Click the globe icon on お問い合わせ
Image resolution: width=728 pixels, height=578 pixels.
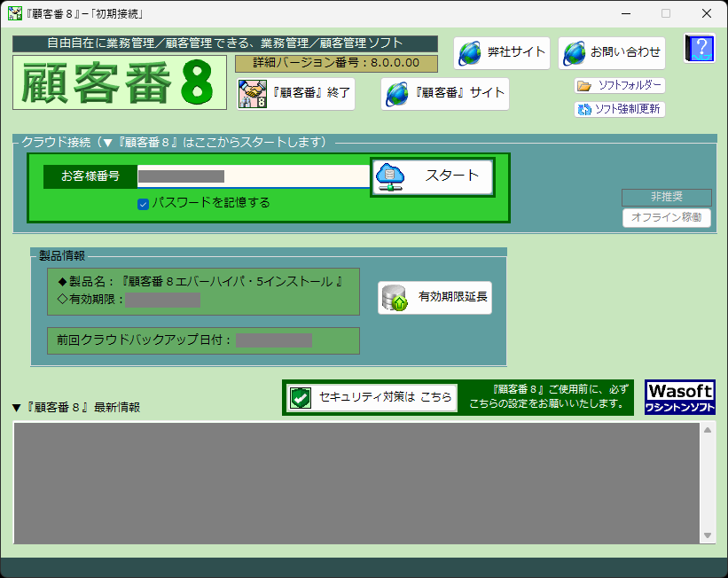pos(575,53)
